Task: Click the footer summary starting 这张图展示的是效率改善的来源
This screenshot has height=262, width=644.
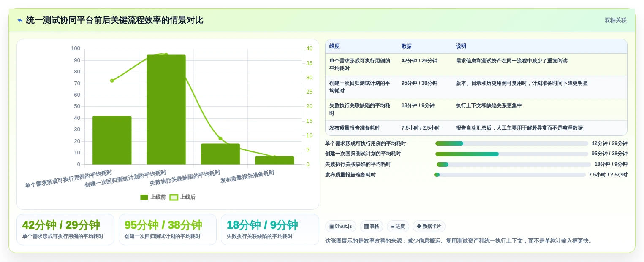Action: [x=459, y=241]
